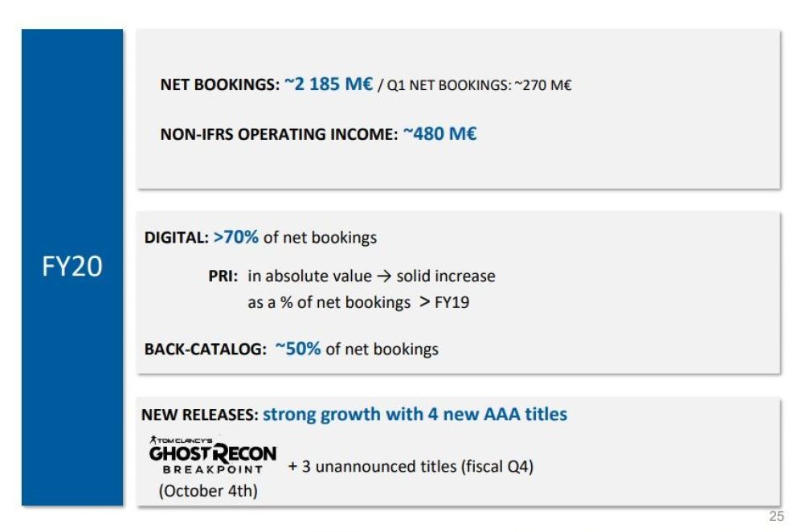Click the "NEW RELEASES:" heading
Image resolution: width=793 pixels, height=532 pixels.
coord(199,415)
